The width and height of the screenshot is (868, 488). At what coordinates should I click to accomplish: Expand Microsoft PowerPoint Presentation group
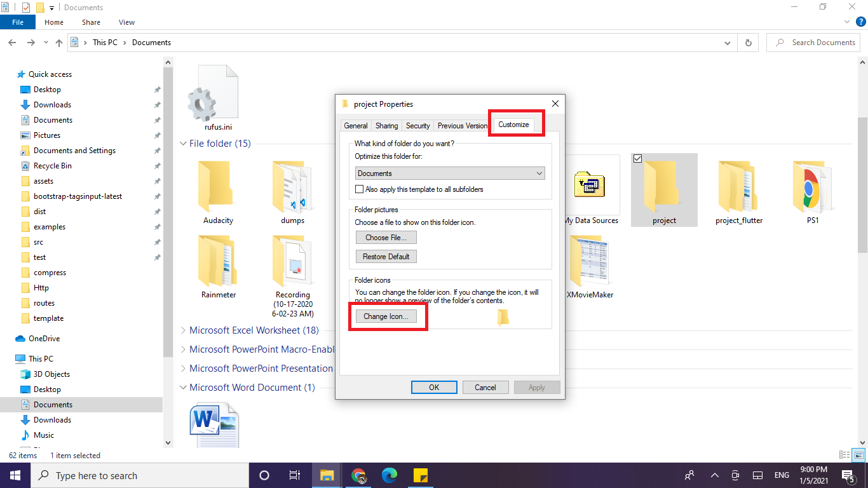[184, 369]
